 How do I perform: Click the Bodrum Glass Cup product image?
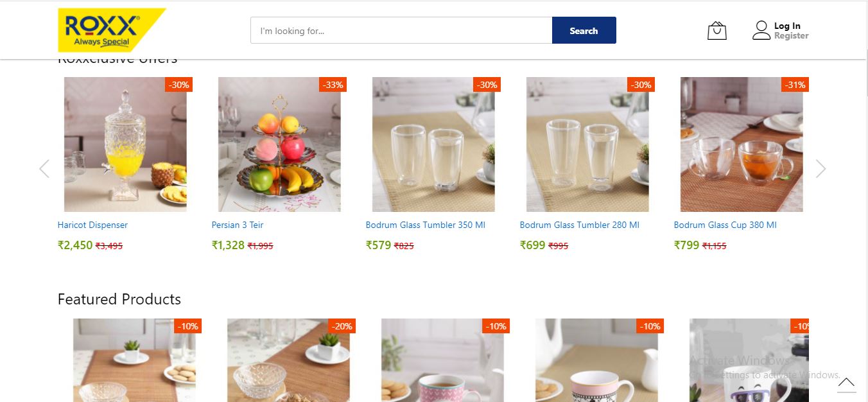click(x=742, y=144)
